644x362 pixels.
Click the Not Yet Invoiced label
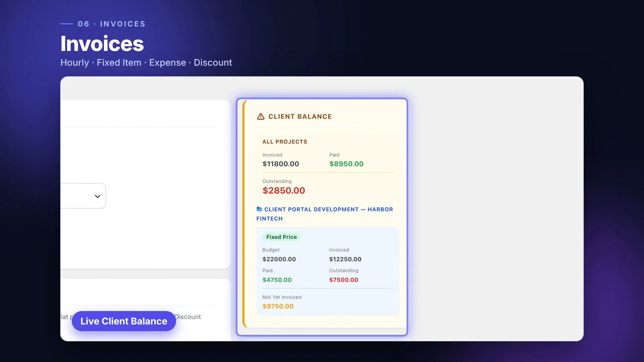pos(282,297)
